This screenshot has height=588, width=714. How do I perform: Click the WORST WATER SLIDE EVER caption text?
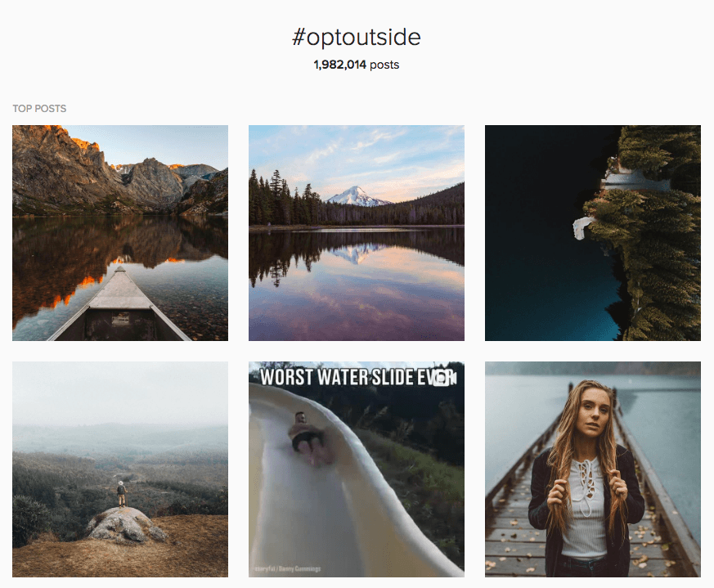click(357, 378)
